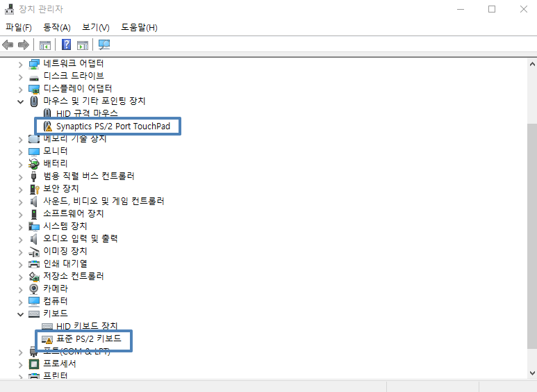Screen dimensions: 537x392
Task: Collapse the 키보드 node
Action: coord(21,314)
